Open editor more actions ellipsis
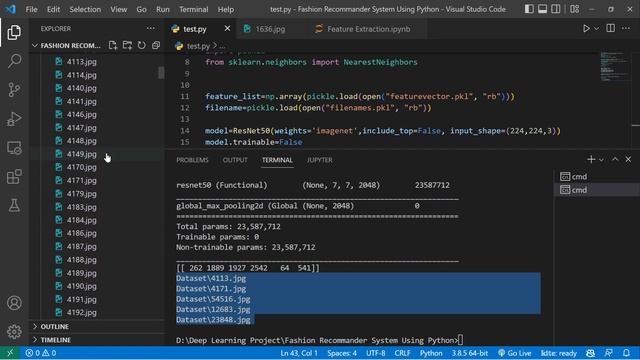Viewport: 640px width, 360px height. [x=626, y=28]
